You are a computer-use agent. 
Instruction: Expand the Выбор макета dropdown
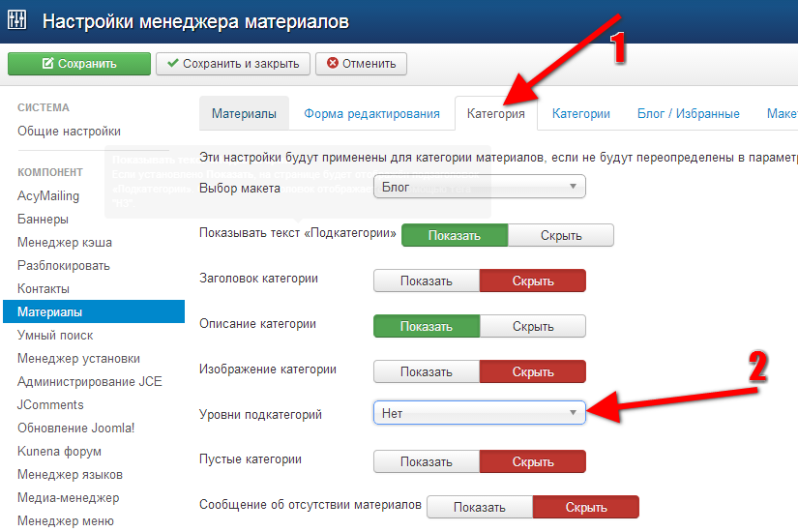[x=479, y=187]
